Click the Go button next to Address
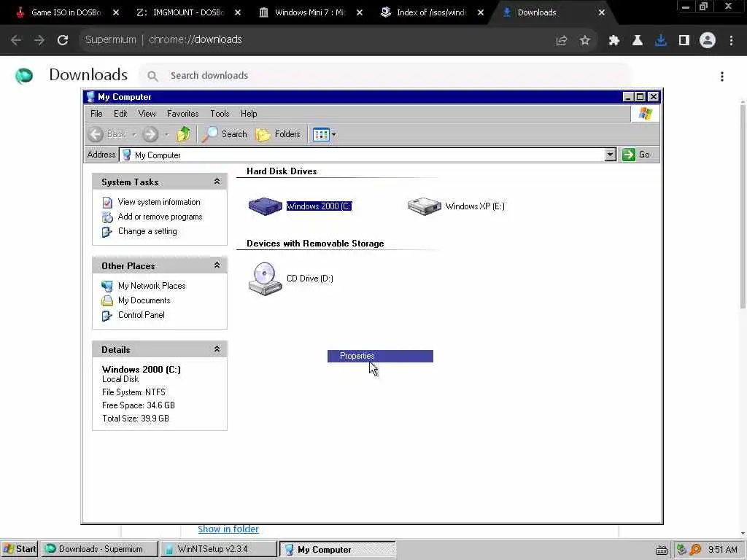Viewport: 747px width, 560px height. click(x=636, y=155)
